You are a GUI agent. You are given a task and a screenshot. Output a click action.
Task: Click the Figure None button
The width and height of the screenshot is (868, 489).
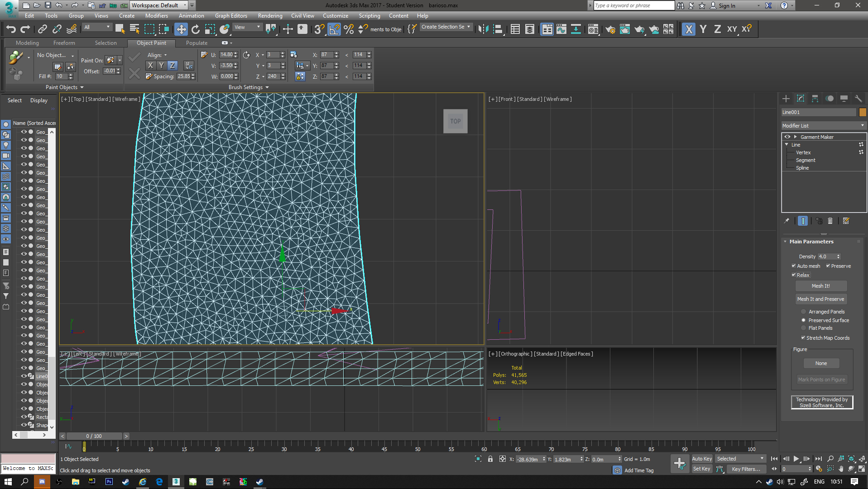point(821,363)
